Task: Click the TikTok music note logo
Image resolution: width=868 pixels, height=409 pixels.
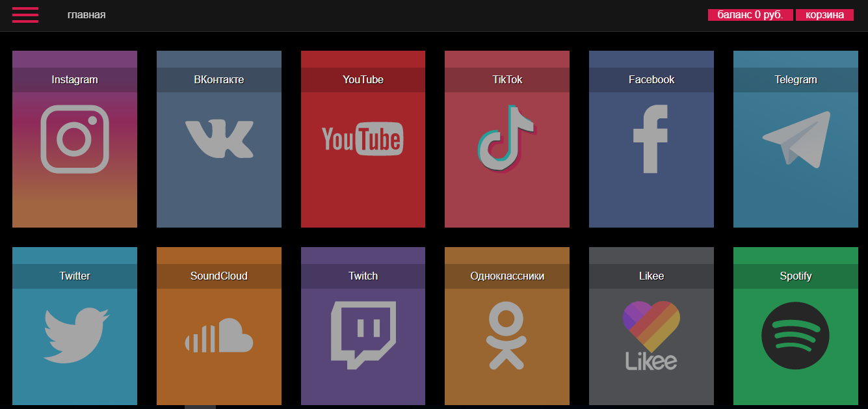Action: (x=506, y=139)
